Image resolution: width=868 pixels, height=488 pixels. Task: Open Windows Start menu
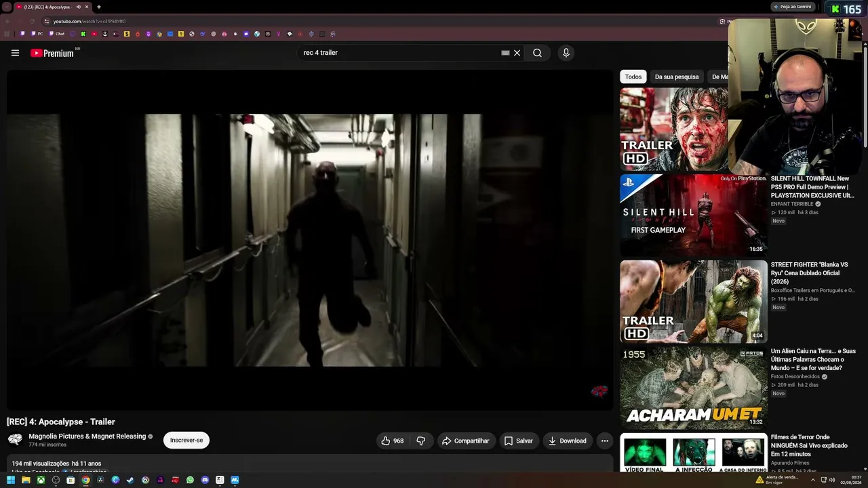(11, 480)
